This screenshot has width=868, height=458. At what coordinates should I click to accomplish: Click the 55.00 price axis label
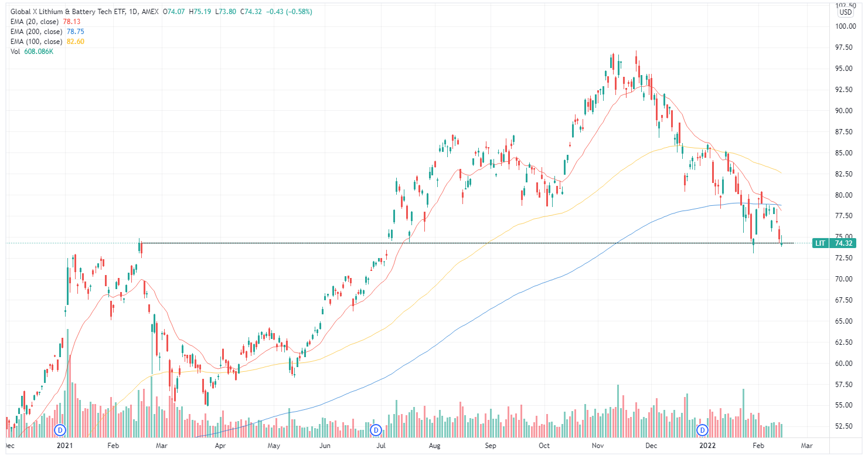tap(845, 405)
